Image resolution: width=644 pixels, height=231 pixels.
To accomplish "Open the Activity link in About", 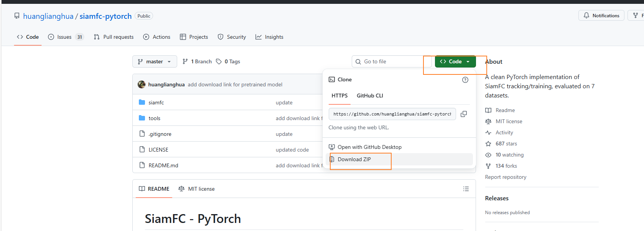I will tap(504, 132).
